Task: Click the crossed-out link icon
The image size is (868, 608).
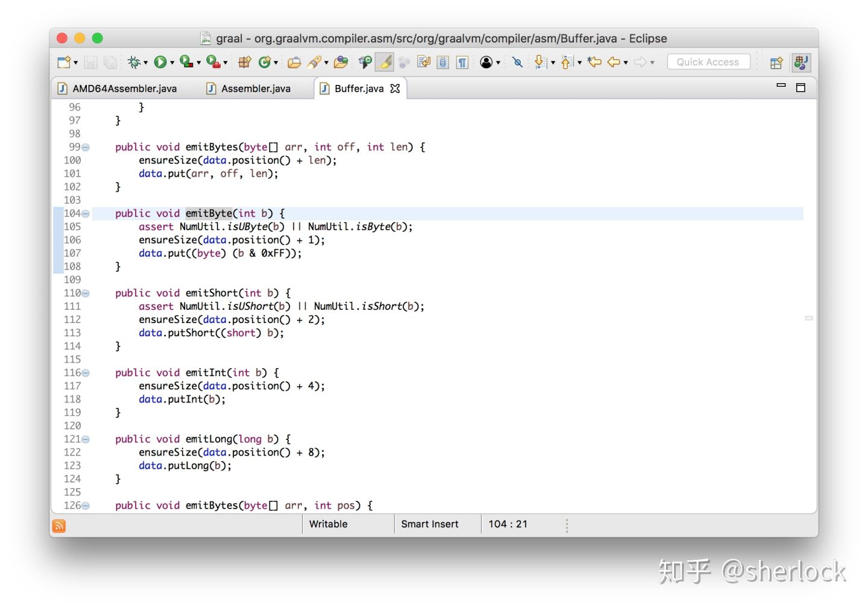Action: pyautogui.click(x=517, y=62)
